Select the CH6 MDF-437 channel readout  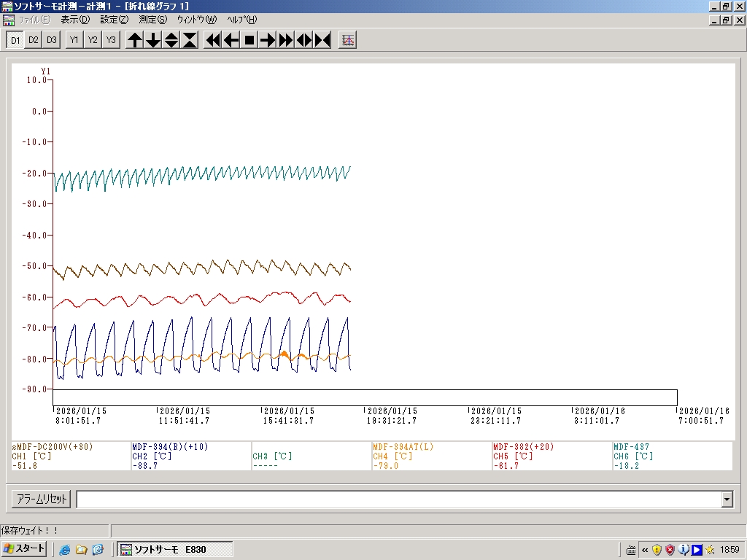671,456
